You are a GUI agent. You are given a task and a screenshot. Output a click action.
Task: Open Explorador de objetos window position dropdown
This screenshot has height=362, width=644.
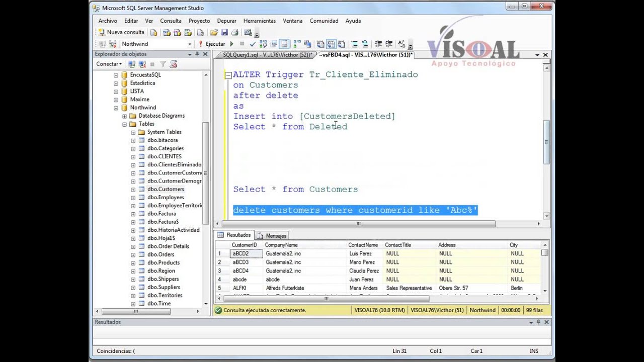click(190, 54)
